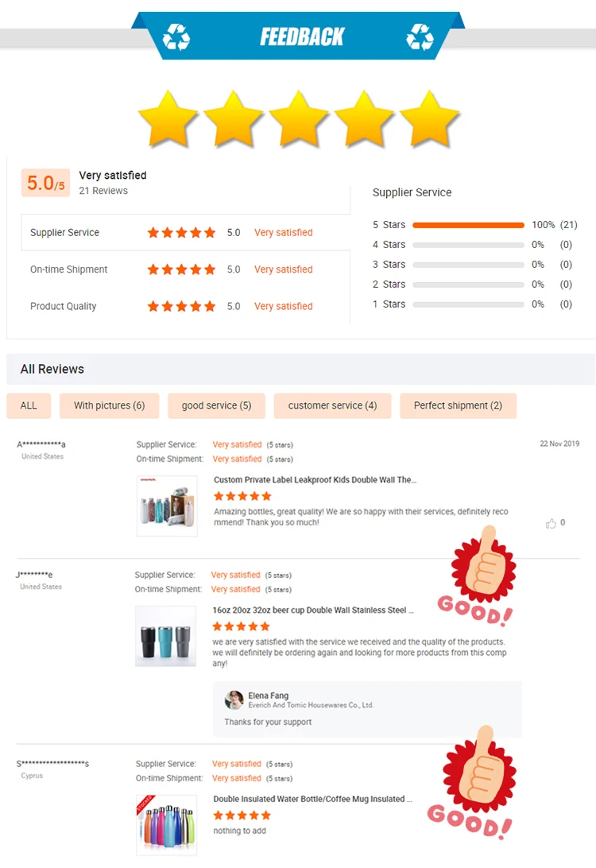Click the right recycle icon in Feedback banner
This screenshot has width=596, height=868.
(420, 37)
